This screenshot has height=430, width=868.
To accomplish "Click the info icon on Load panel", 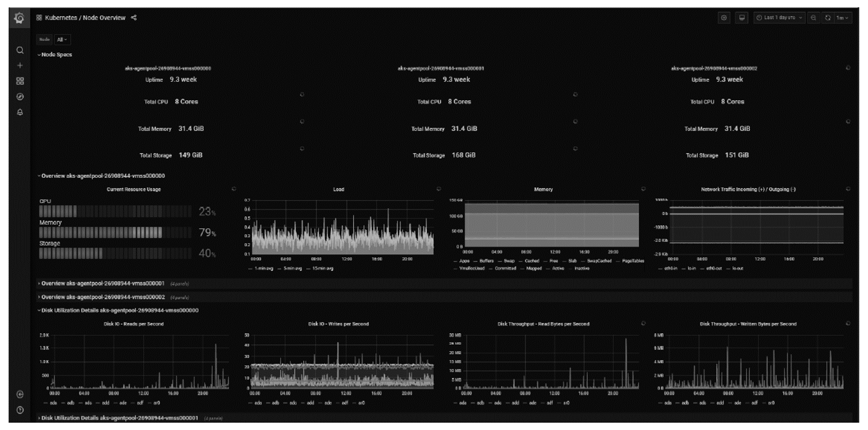I will point(439,189).
